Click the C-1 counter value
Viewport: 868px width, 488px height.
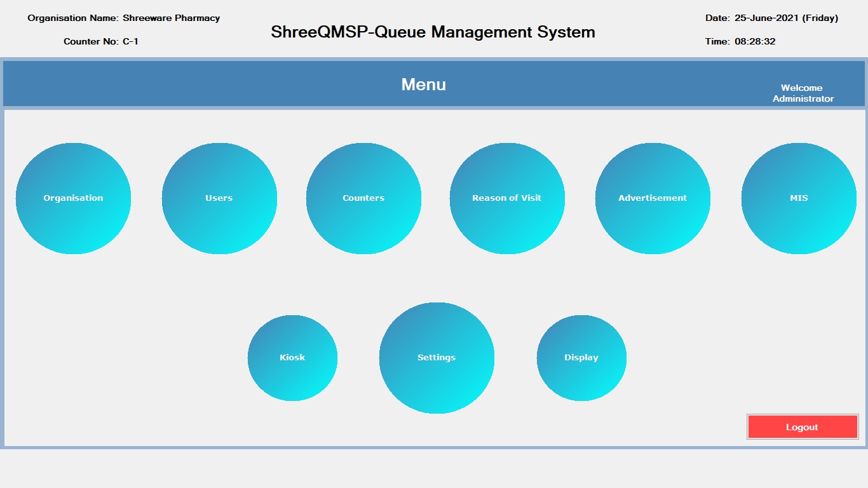pos(130,42)
